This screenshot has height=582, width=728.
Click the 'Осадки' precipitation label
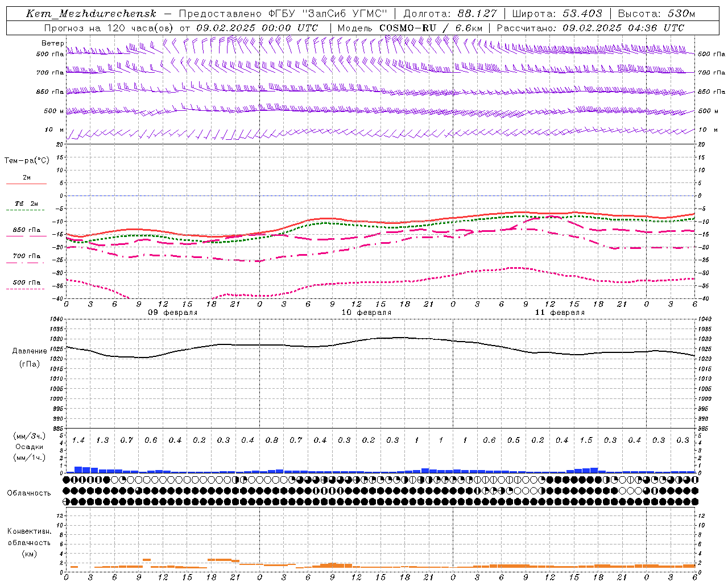pyautogui.click(x=28, y=447)
